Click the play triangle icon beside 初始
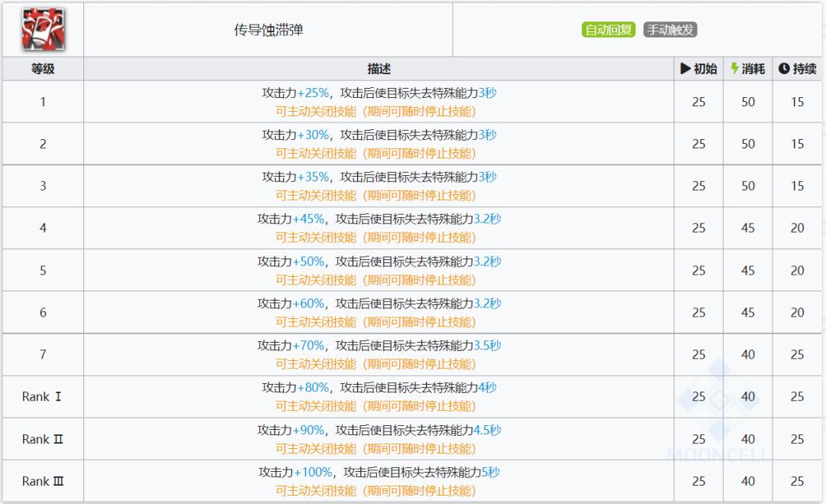This screenshot has height=504, width=826. pyautogui.click(x=687, y=68)
